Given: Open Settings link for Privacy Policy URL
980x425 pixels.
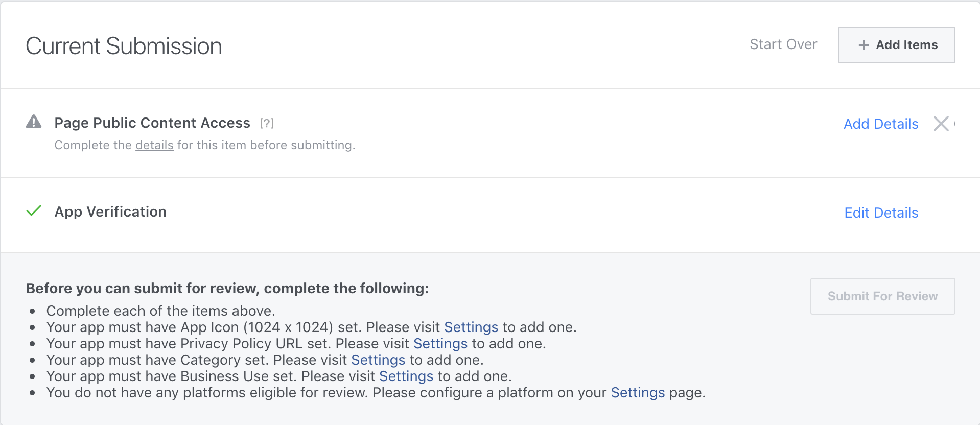Looking at the screenshot, I should point(440,343).
